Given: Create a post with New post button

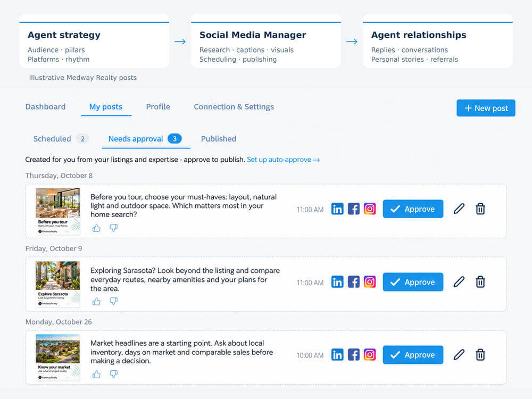Looking at the screenshot, I should tap(486, 108).
